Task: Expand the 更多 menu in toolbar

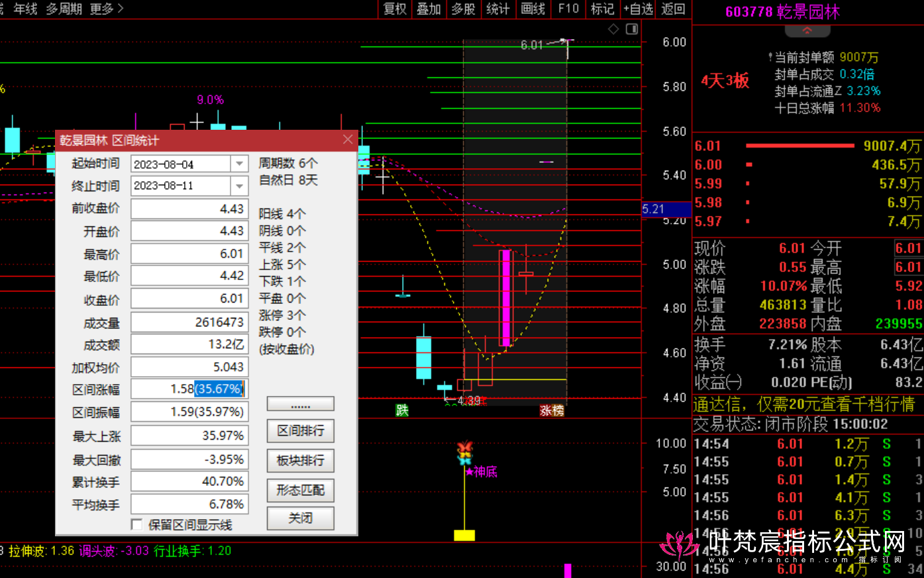Action: 107,9
